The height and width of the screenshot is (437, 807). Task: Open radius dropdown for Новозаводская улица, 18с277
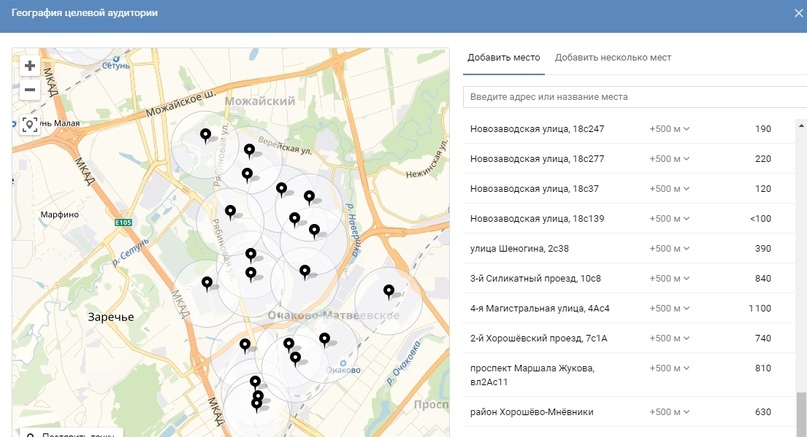(x=669, y=159)
